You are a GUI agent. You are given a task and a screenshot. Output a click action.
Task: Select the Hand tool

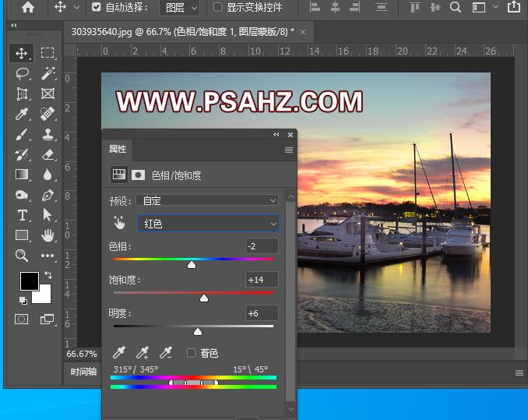48,235
